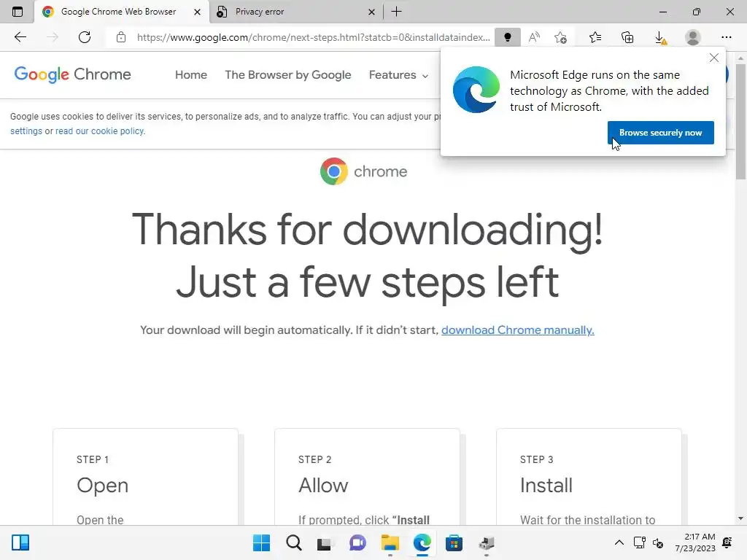Click the Refresh page icon
Viewport: 747px width, 560px height.
(85, 37)
